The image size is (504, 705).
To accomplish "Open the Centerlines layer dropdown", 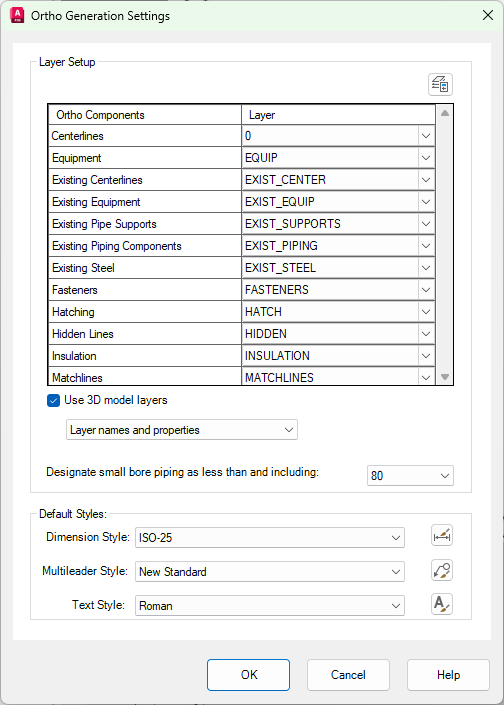I will (426, 136).
